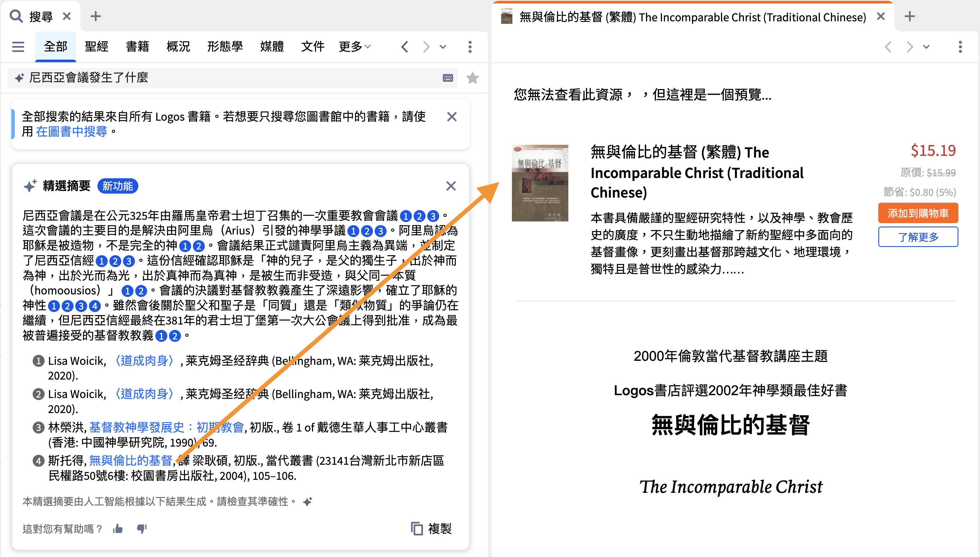This screenshot has height=557, width=980.
Task: Open 基督教神學發展史：初期教會 link
Action: (166, 427)
